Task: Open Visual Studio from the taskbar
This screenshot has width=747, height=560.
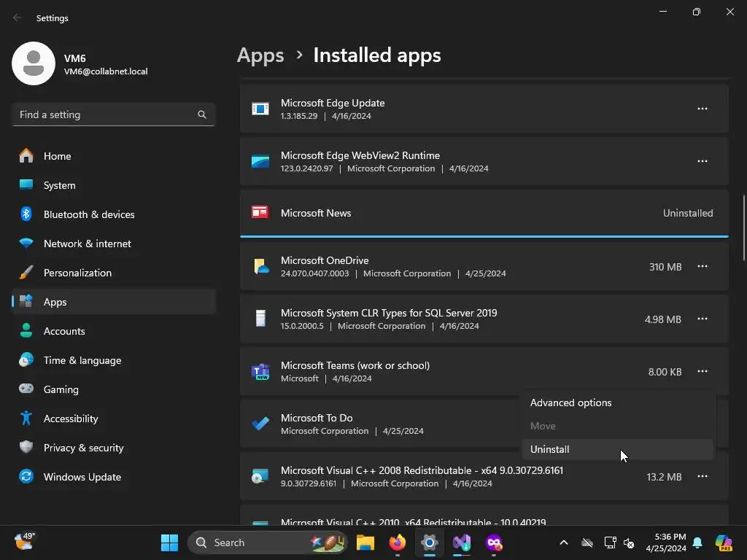Action: pos(462,542)
